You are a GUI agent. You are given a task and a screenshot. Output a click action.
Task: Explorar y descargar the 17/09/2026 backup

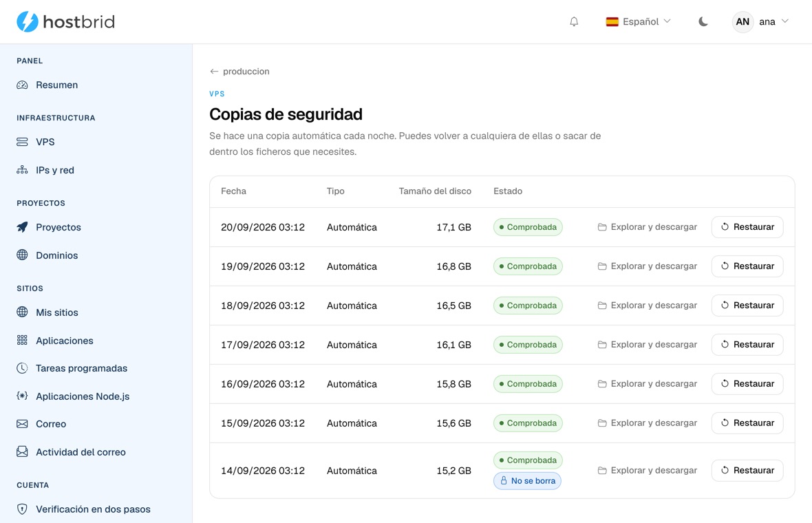coord(648,344)
